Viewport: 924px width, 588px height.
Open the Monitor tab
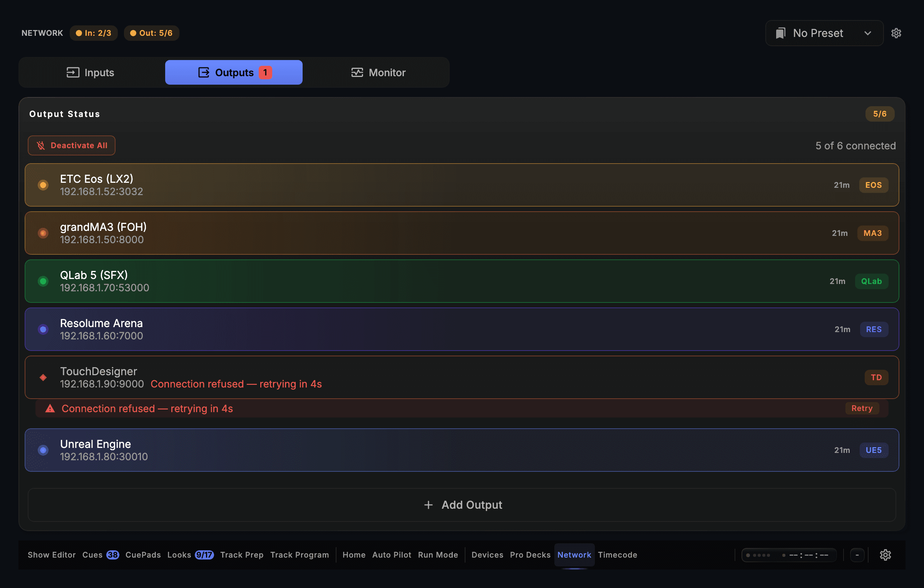378,72
